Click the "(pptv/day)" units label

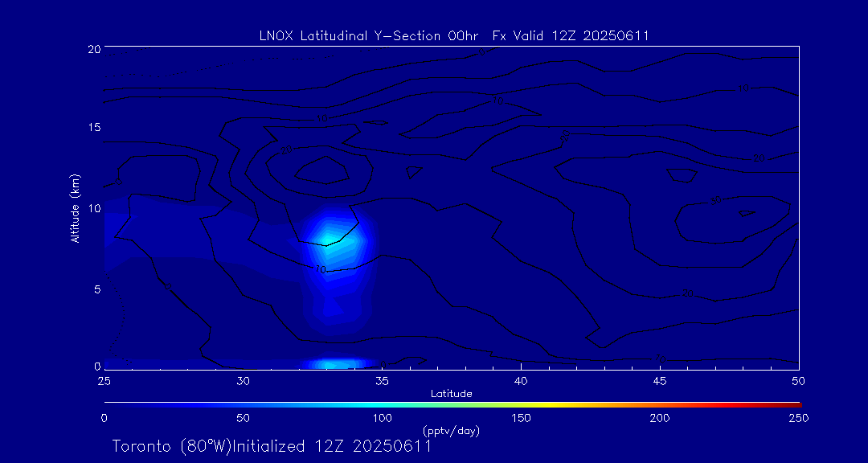coord(451,430)
